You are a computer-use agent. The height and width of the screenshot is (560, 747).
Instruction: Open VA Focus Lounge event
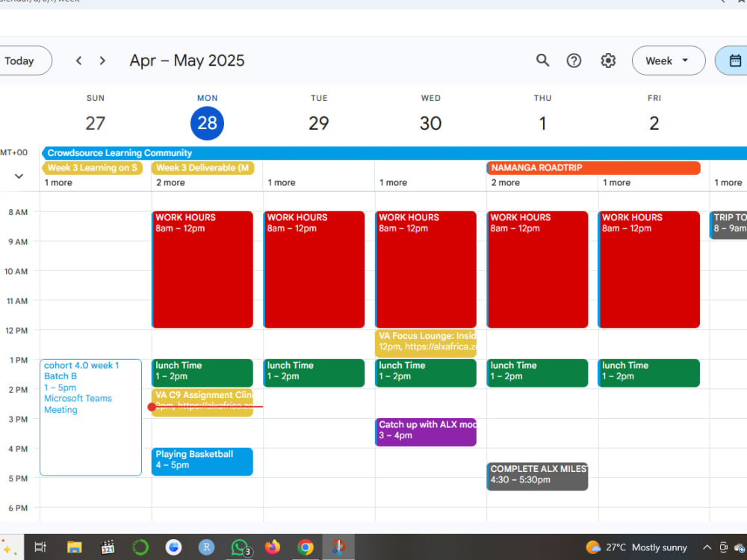(x=426, y=343)
